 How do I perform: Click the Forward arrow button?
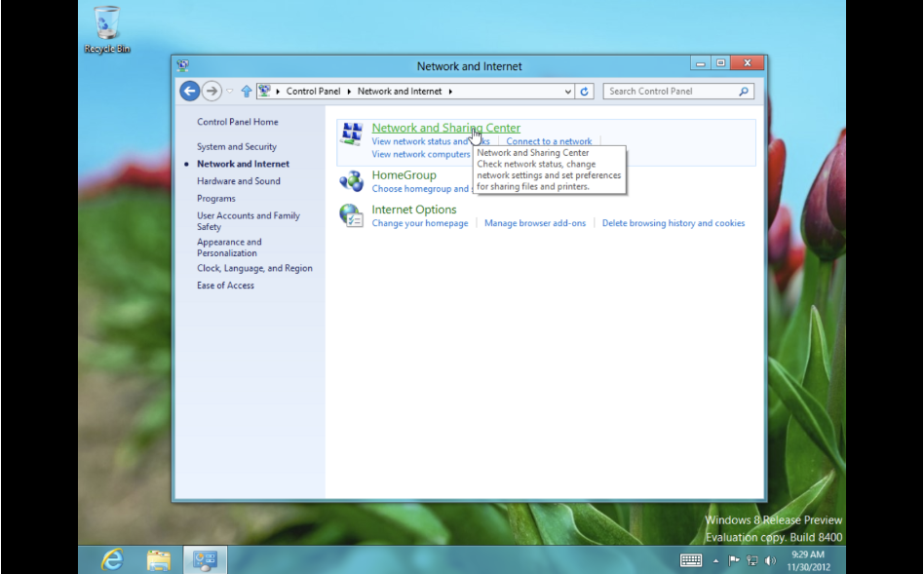pos(212,91)
